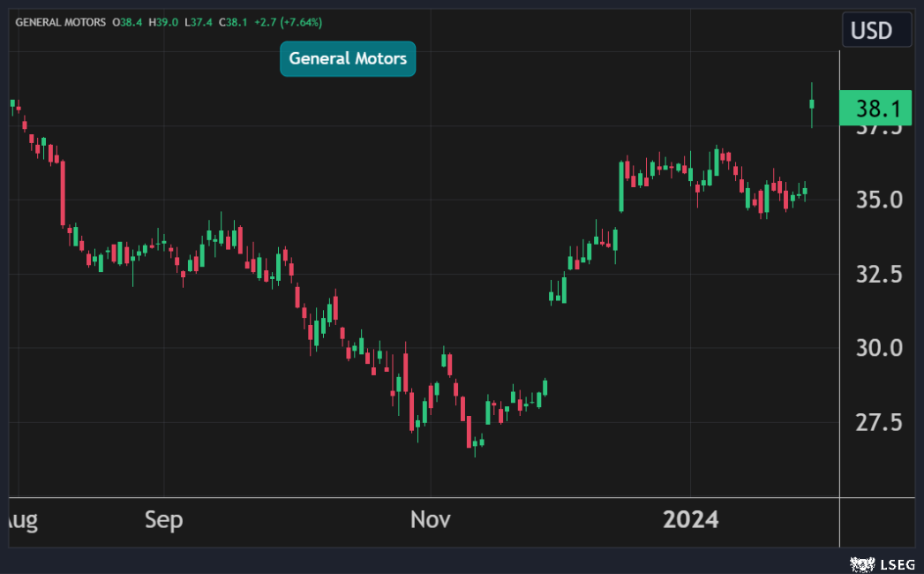The image size is (924, 574).
Task: Select the GENERAL MOTORS symbol title
Action: (x=60, y=21)
